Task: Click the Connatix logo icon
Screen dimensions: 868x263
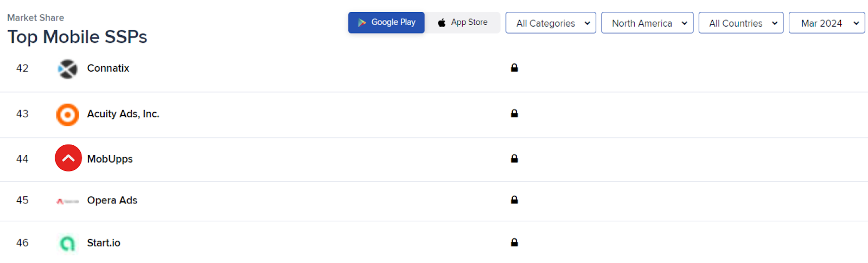Action: [x=68, y=69]
